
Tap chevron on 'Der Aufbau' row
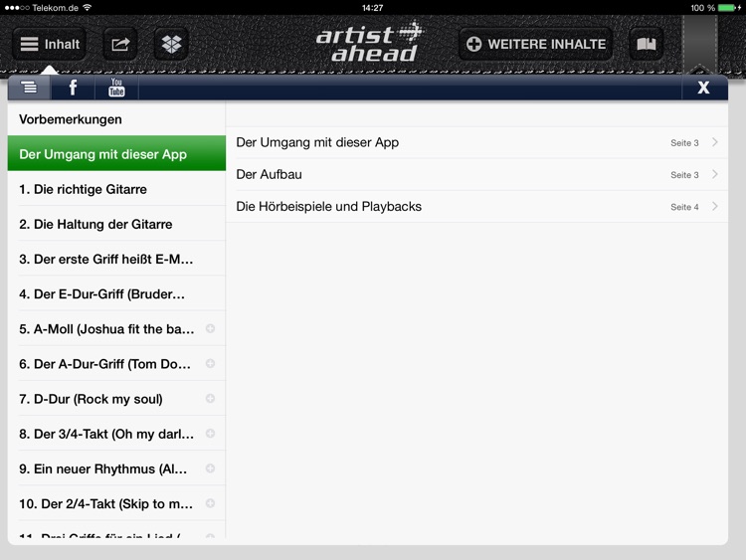(714, 174)
